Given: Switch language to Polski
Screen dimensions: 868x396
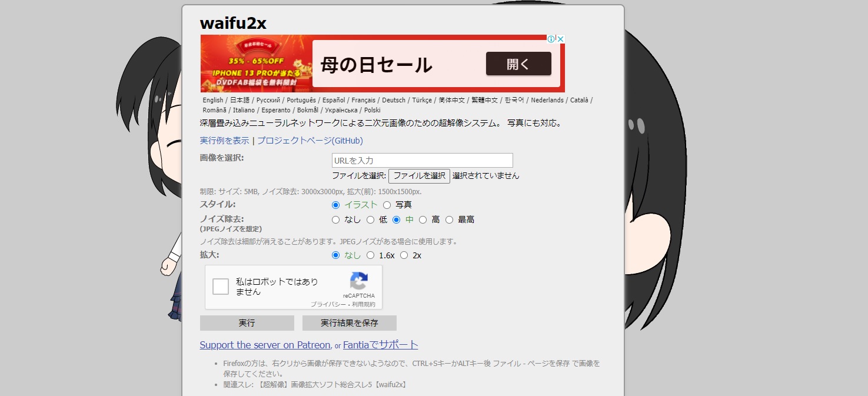Looking at the screenshot, I should click(x=373, y=110).
